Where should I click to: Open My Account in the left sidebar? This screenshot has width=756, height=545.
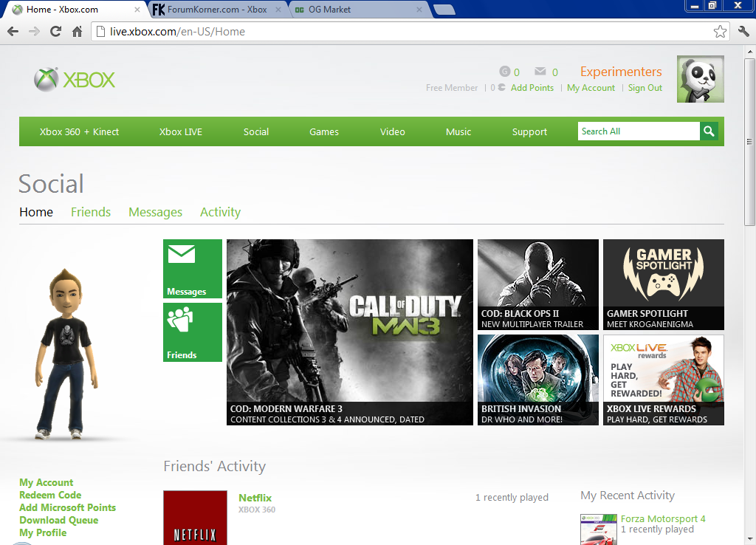47,483
